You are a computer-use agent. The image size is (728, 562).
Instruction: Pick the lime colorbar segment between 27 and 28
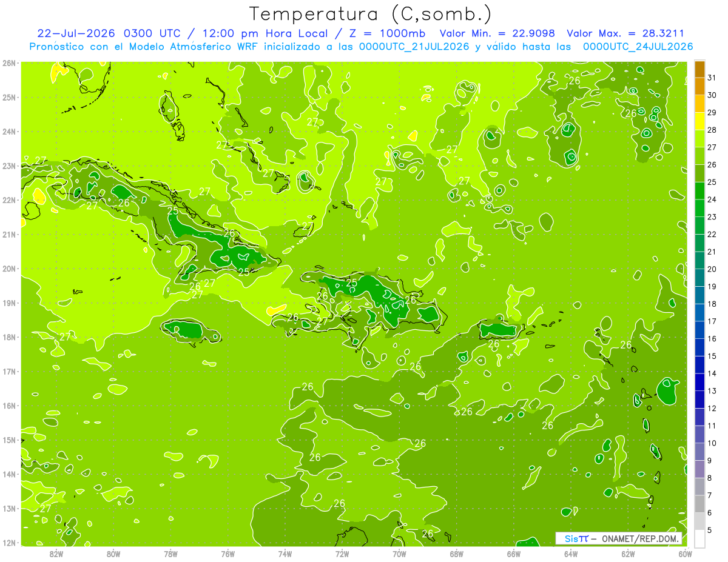tap(699, 139)
